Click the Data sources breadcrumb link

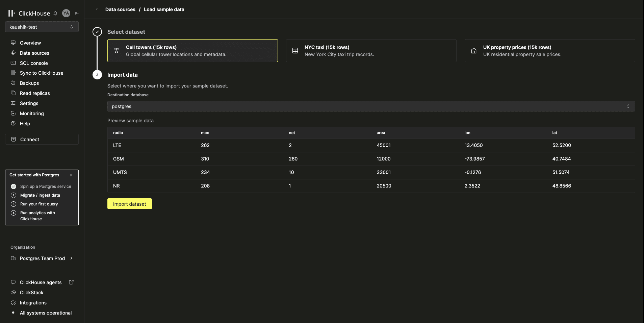[120, 9]
